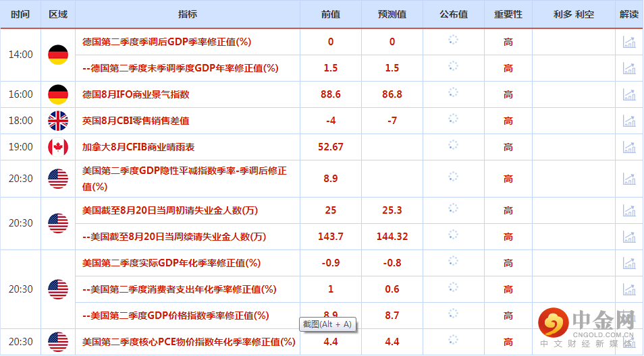Click the 18:00 time cell
This screenshot has width=644, height=356.
pyautogui.click(x=20, y=121)
